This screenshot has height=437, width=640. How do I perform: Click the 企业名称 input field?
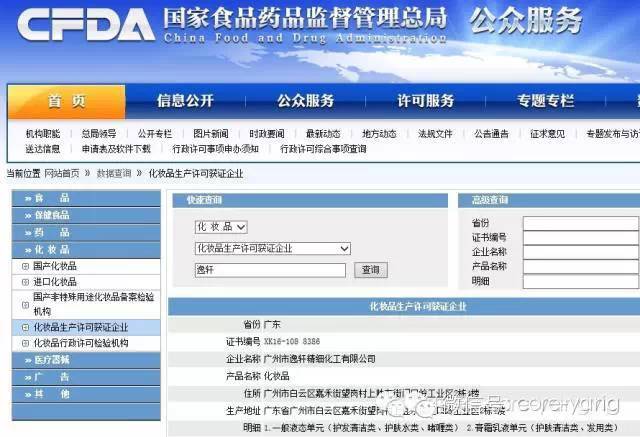pyautogui.click(x=581, y=252)
